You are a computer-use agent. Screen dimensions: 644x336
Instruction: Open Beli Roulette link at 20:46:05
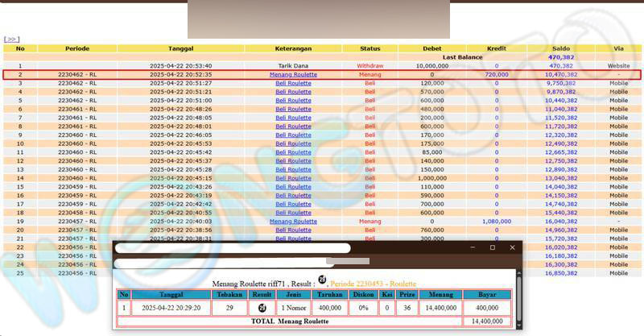(x=293, y=135)
